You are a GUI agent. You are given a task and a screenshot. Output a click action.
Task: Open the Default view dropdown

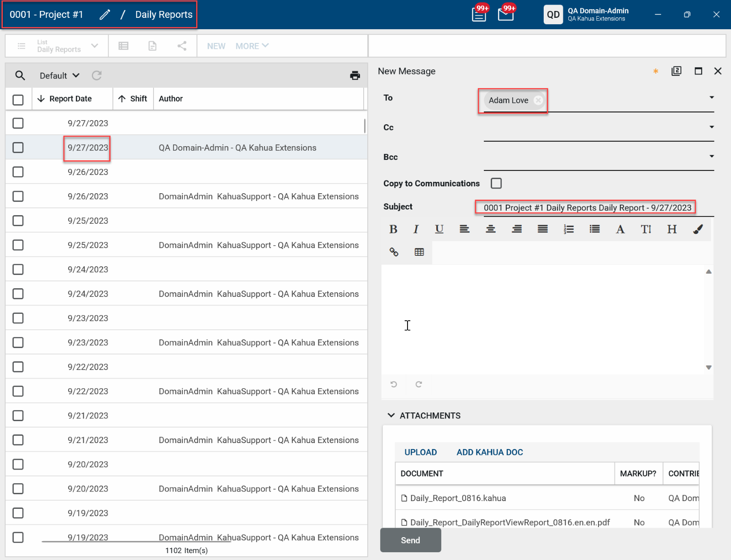click(x=59, y=76)
